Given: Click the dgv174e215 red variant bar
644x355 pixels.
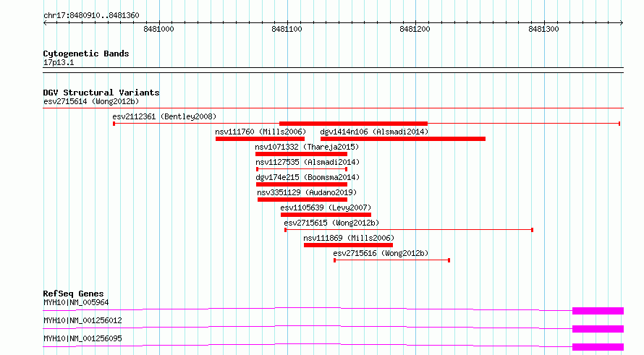Looking at the screenshot, I should click(x=302, y=184).
